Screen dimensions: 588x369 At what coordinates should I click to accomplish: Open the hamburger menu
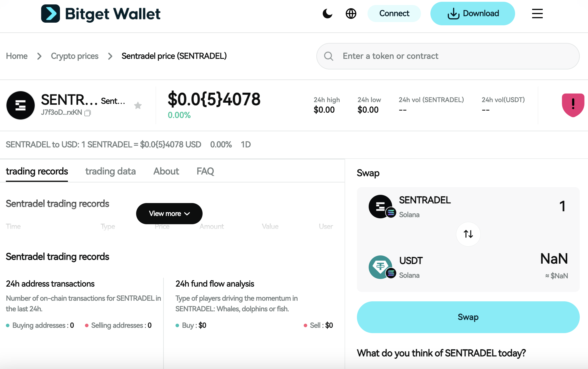point(537,14)
